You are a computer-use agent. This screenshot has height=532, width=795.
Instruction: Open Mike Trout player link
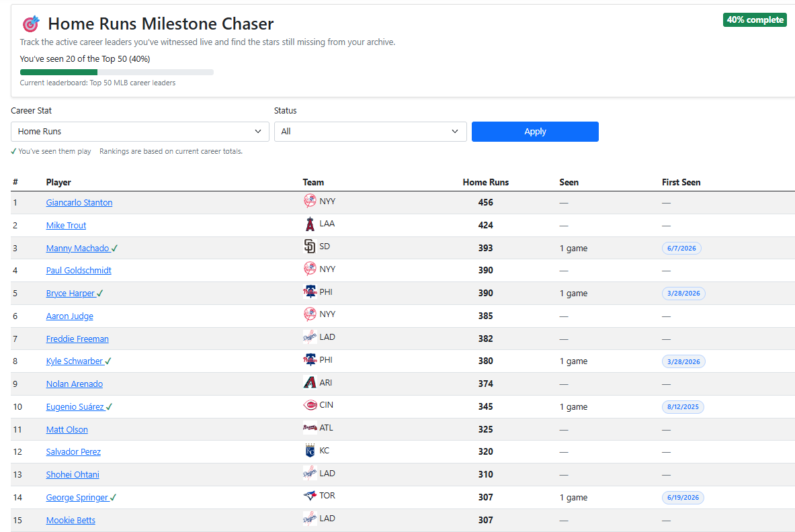[x=66, y=226]
